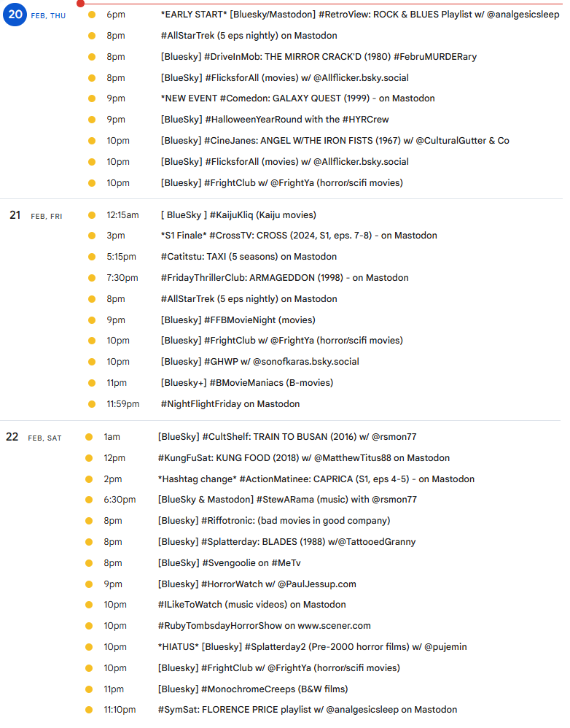
Task: Click yellow dot beside 11:10pm #SymSat event
Action: 89,710
